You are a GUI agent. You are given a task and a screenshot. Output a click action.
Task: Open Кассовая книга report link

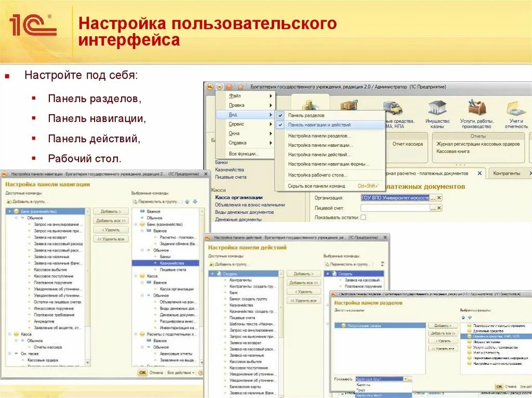pos(453,152)
